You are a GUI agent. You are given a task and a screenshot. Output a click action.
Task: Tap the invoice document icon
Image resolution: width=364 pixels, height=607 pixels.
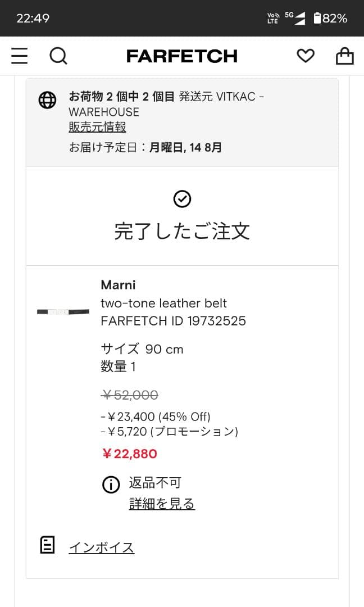coord(48,545)
